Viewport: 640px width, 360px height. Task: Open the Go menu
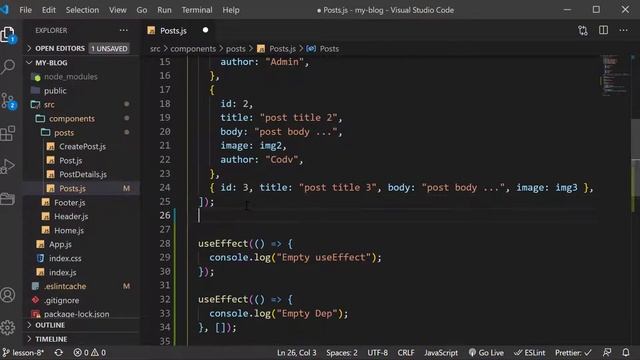point(142,10)
